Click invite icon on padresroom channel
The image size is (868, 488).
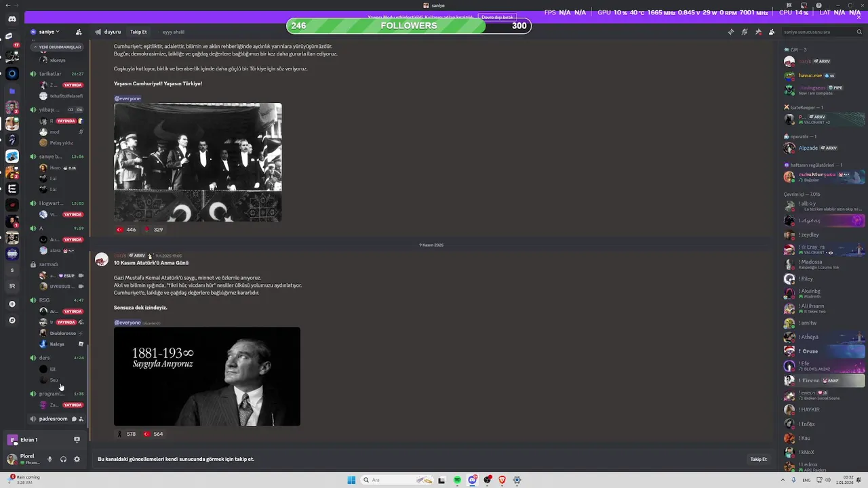tap(81, 419)
